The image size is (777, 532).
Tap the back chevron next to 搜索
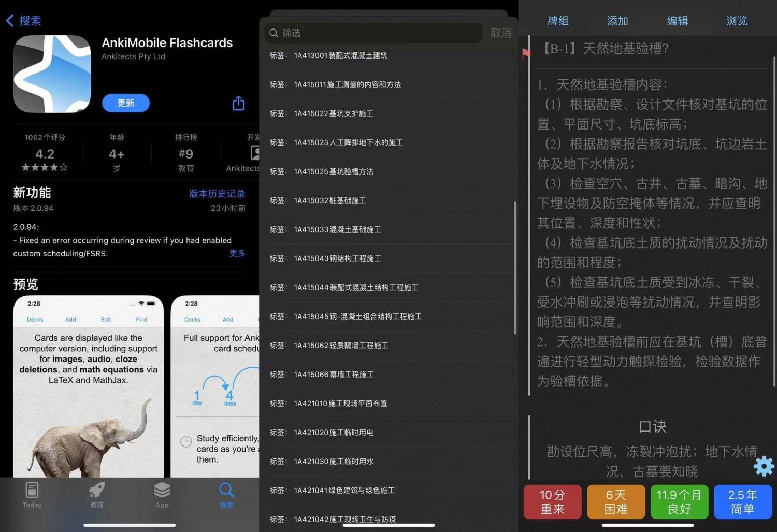click(10, 21)
